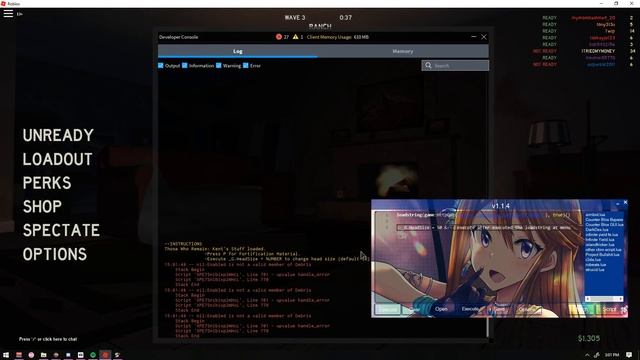This screenshot has width=640, height=360.
Task: Select the last script entry in the executor list
Action: point(594,269)
